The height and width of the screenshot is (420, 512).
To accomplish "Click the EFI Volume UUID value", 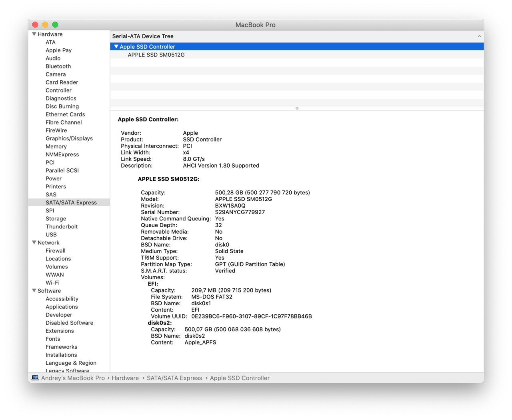I will tap(252, 316).
